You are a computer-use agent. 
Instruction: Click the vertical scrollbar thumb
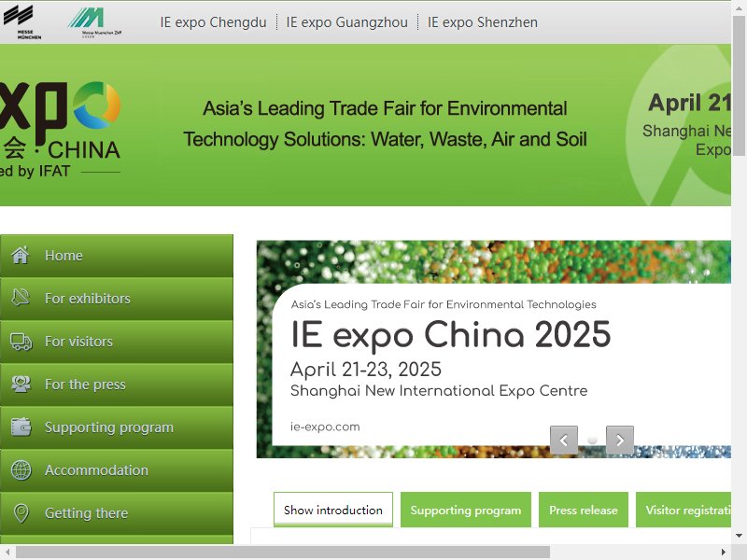[x=739, y=86]
